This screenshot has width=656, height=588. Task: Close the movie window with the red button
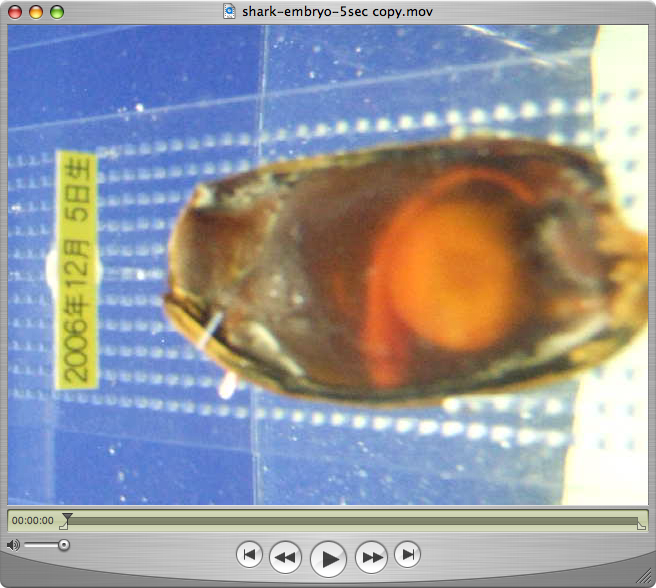15,12
